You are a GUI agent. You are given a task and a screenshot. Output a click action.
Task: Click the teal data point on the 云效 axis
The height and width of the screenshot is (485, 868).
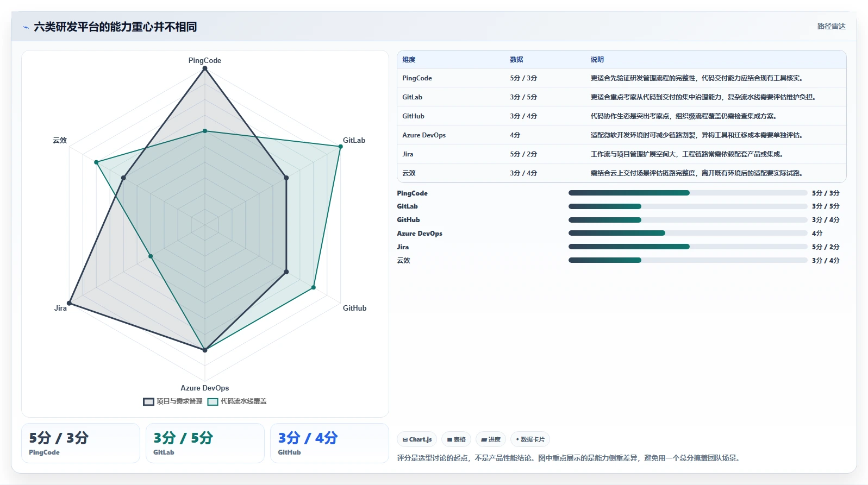tap(96, 162)
